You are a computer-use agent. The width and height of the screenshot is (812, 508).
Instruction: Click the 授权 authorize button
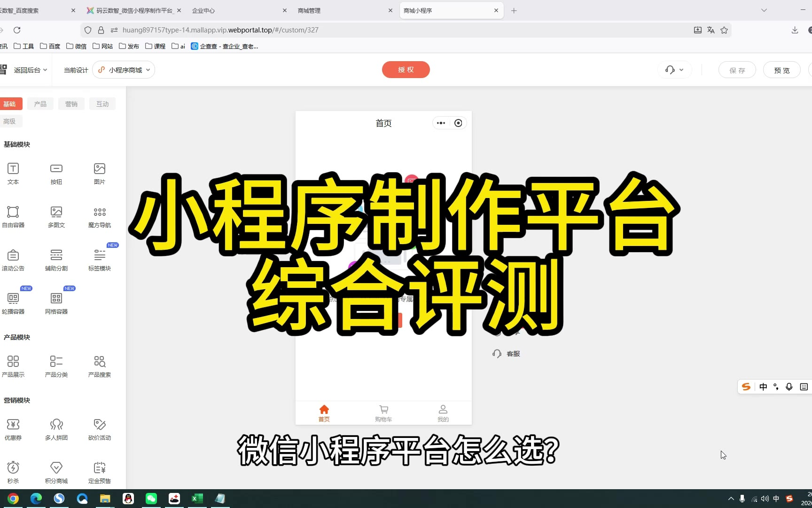[406, 70]
